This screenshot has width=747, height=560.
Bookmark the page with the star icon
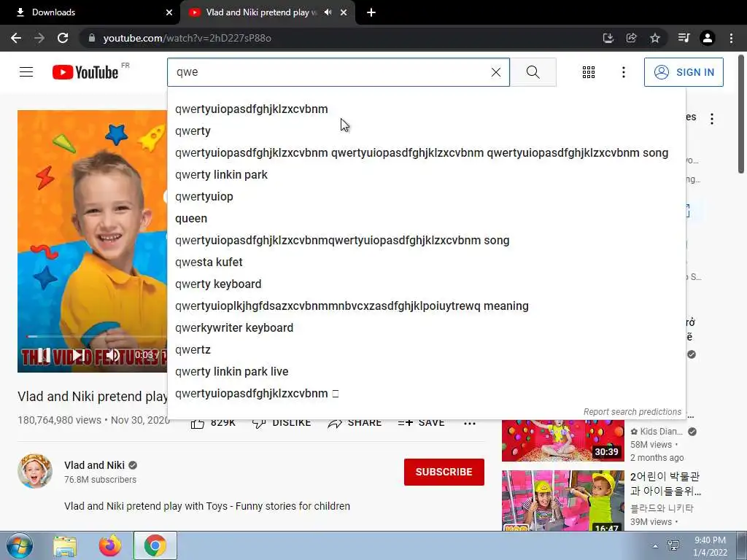click(x=655, y=38)
